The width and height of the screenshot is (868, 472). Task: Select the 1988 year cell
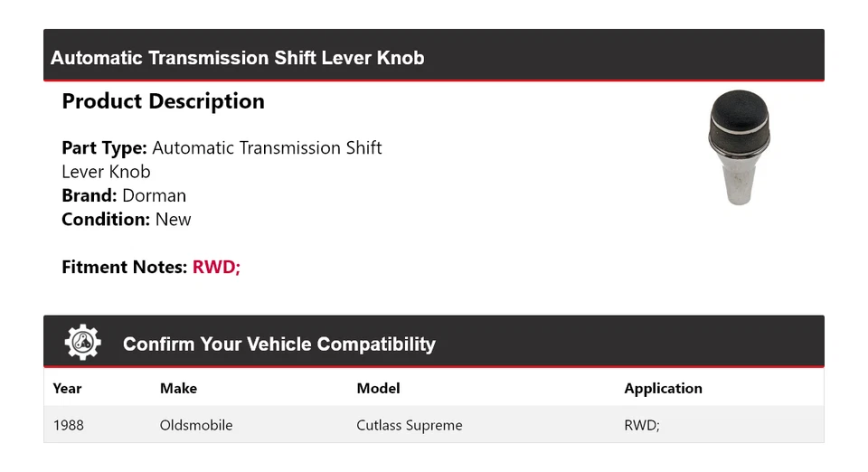coord(69,425)
